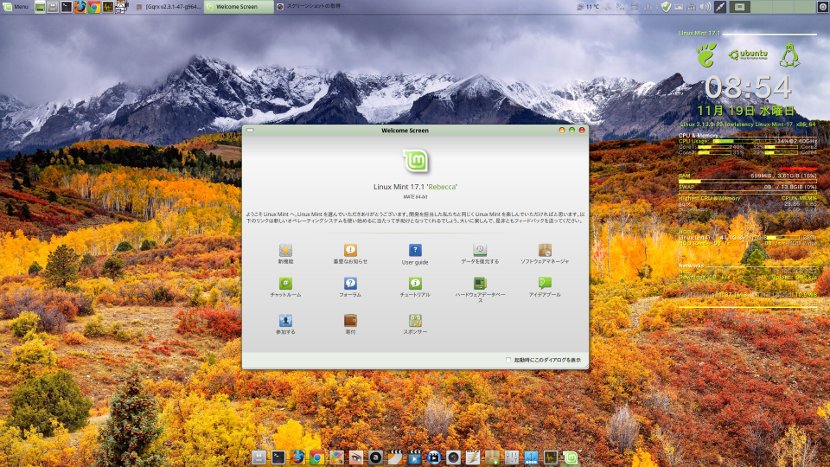
Task: Click the camera icon at panel right end
Action: coord(822,7)
